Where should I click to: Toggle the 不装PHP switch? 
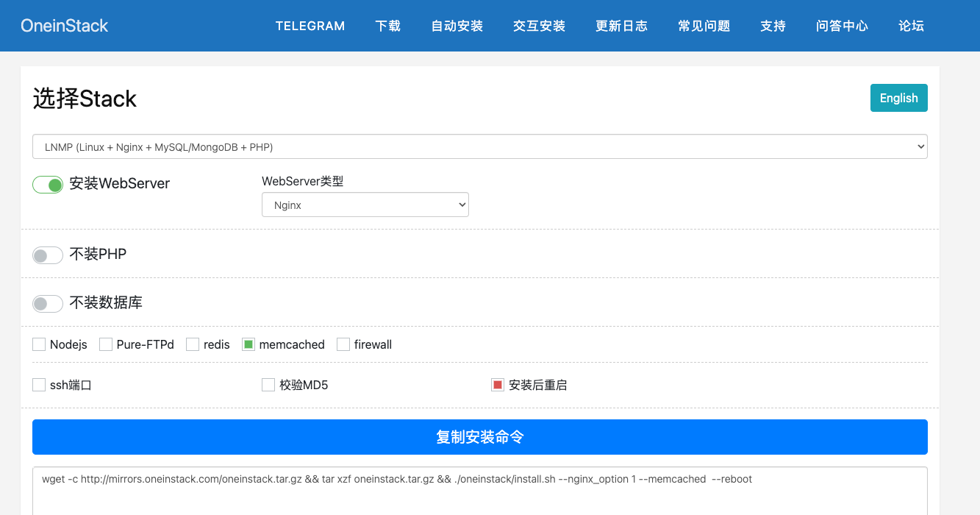click(x=48, y=255)
